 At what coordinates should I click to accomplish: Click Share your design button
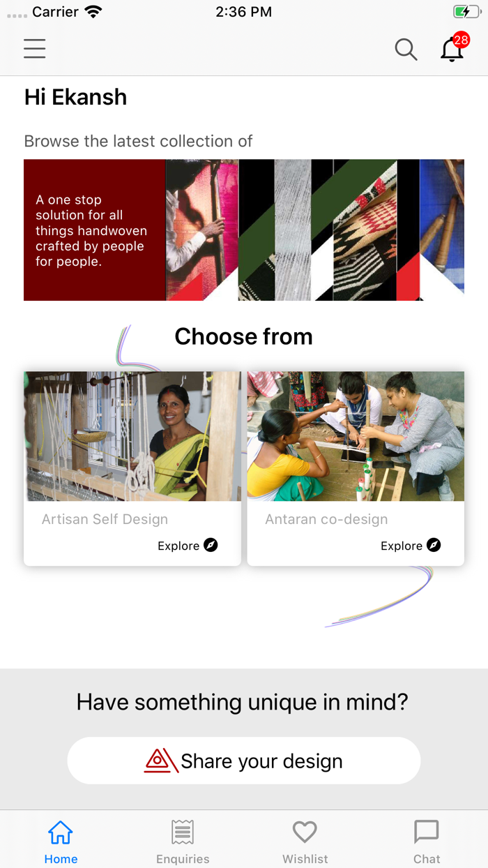tap(244, 761)
